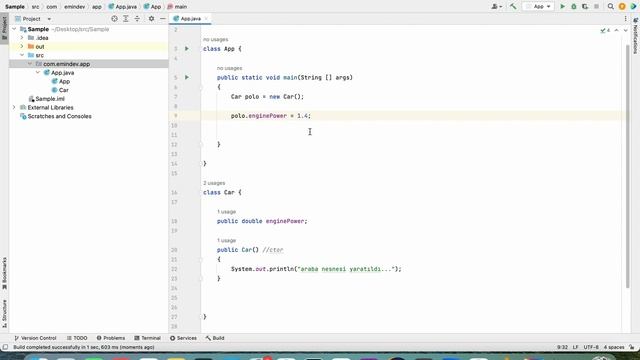Go to previous highlighted problem arrow

coord(616,30)
